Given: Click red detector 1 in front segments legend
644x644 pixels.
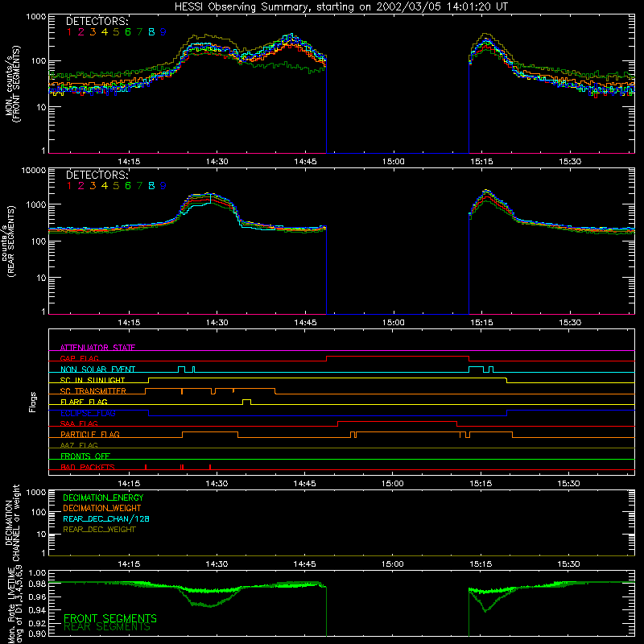Looking at the screenshot, I should tap(69, 32).
